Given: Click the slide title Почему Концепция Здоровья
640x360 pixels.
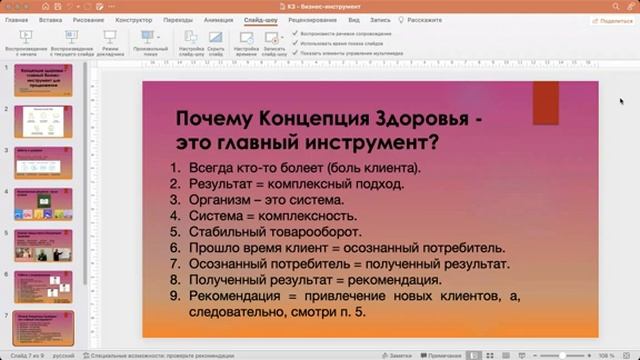Looking at the screenshot, I should click(x=329, y=130).
